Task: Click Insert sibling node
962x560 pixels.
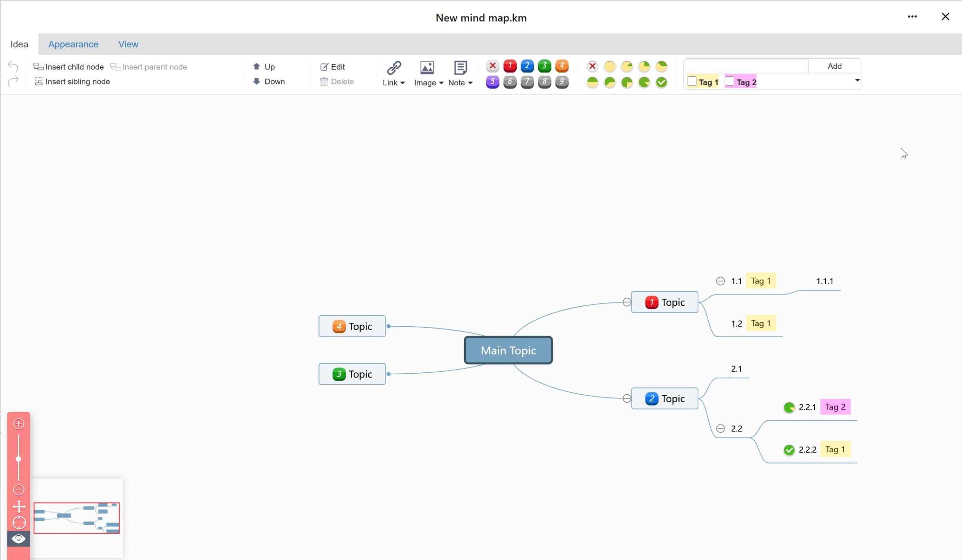Action: tap(72, 81)
